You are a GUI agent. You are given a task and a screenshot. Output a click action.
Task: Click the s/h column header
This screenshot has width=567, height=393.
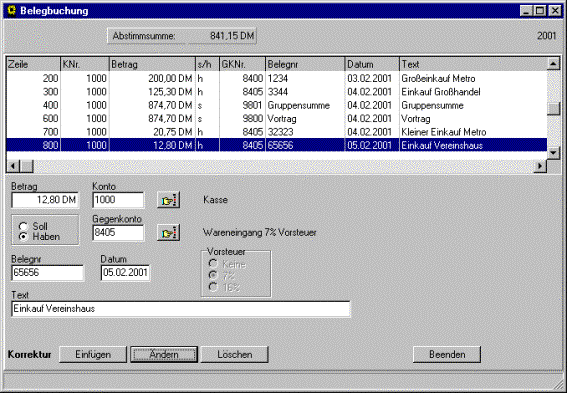208,64
